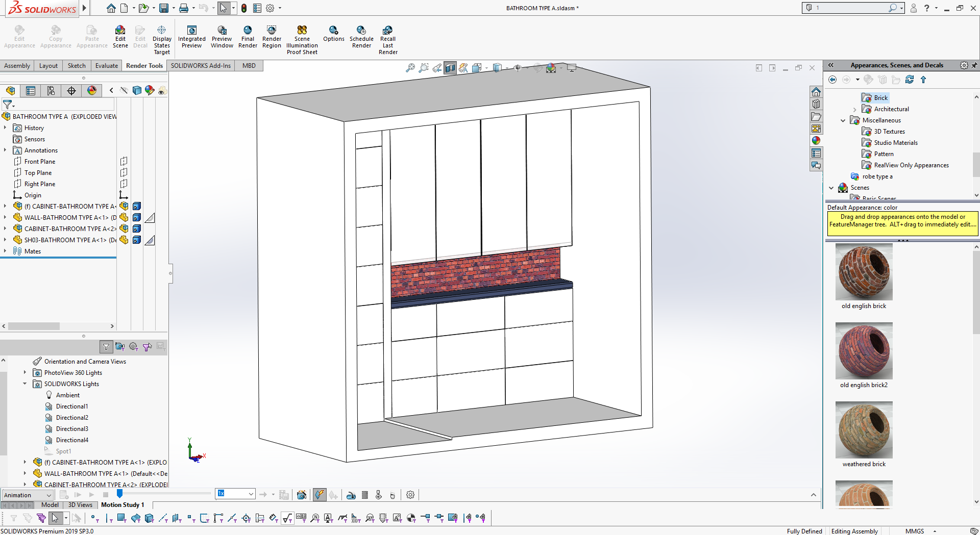980x535 pixels.
Task: Click the Edit Scene icon
Action: [x=120, y=31]
